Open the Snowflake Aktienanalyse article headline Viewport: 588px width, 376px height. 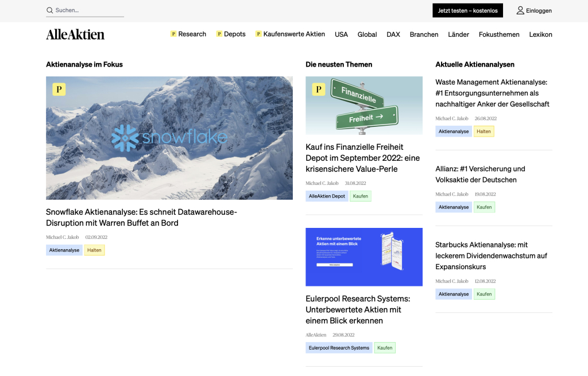141,218
